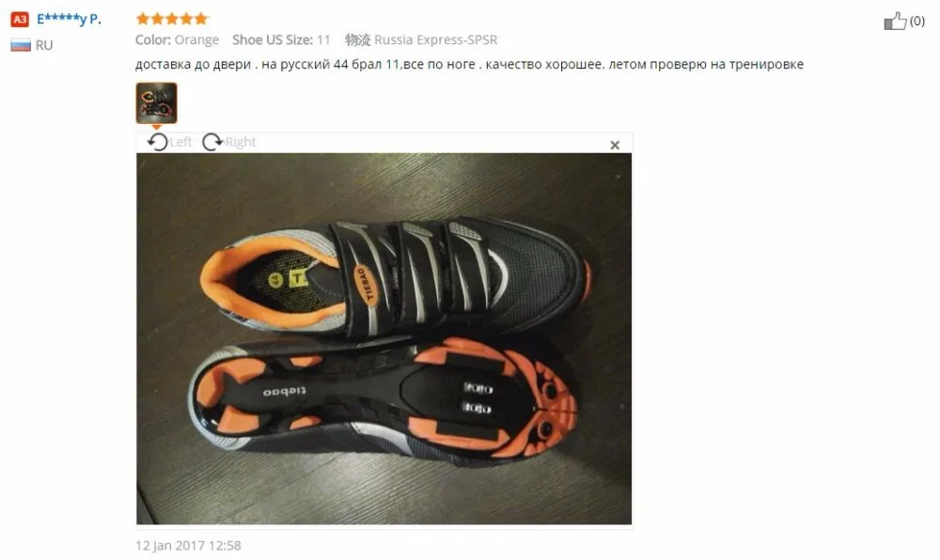Screen dimensions: 940x560
Task: Click the orange A3 buyer level badge
Action: (20, 19)
